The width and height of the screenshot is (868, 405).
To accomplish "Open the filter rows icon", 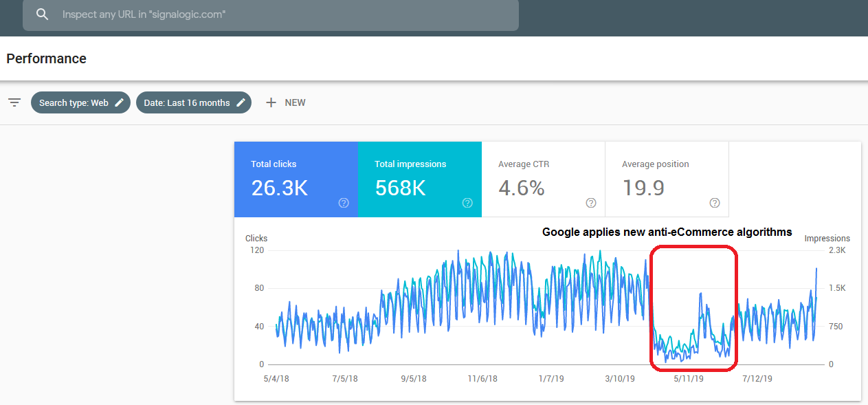I will [x=14, y=102].
